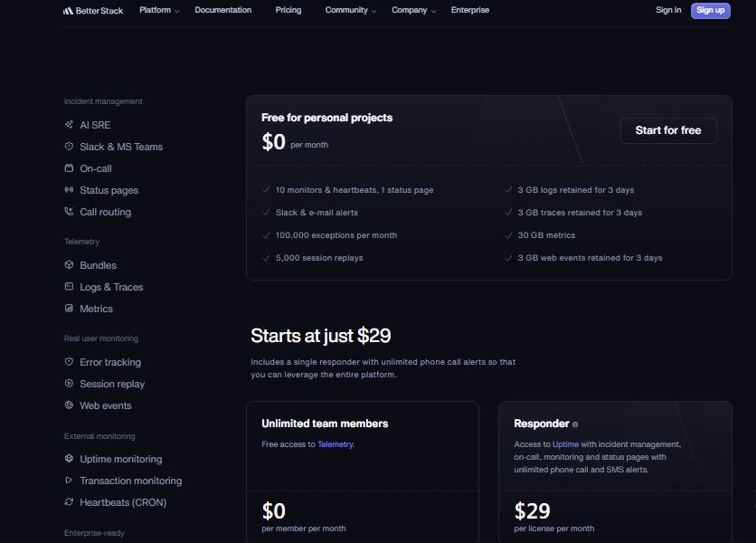Click the Transaction monitoring play icon
756x543 pixels.
tap(69, 481)
